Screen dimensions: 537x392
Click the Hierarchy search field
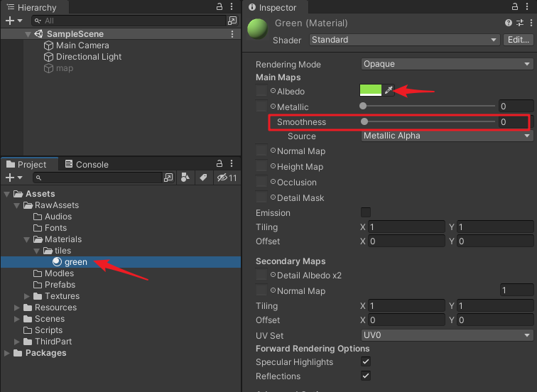[129, 21]
